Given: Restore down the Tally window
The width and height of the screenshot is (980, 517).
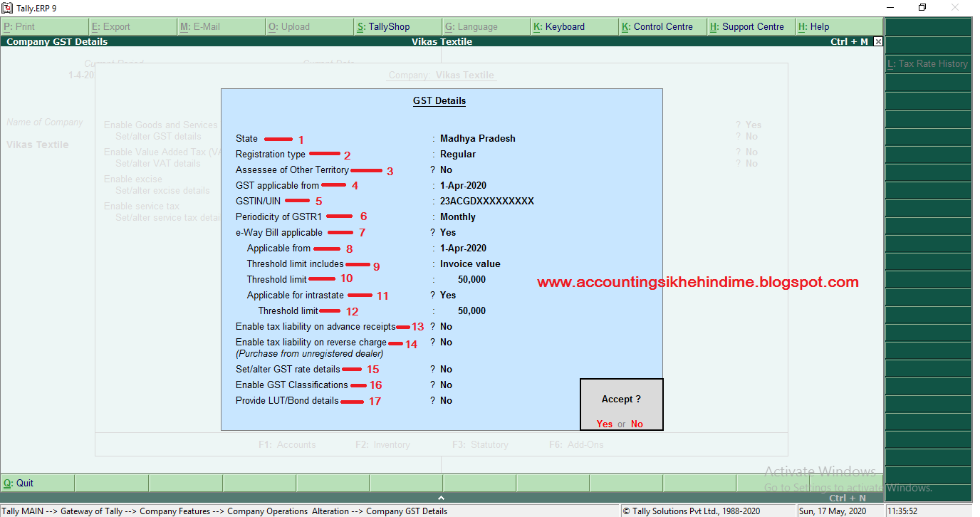Looking at the screenshot, I should click(922, 8).
